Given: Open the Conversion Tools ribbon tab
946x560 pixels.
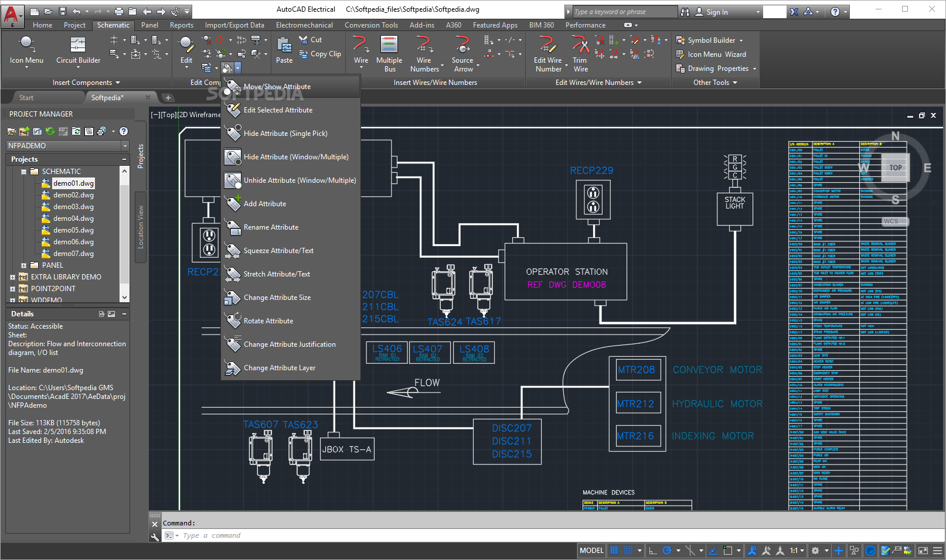Looking at the screenshot, I should [371, 25].
